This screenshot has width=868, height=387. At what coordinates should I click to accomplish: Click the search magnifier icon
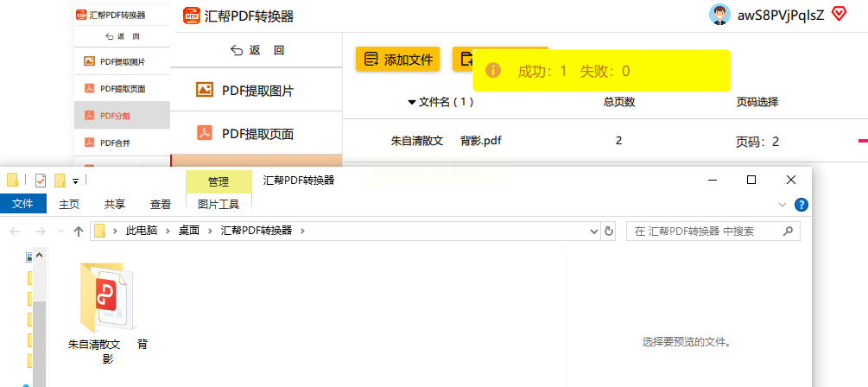(x=788, y=231)
